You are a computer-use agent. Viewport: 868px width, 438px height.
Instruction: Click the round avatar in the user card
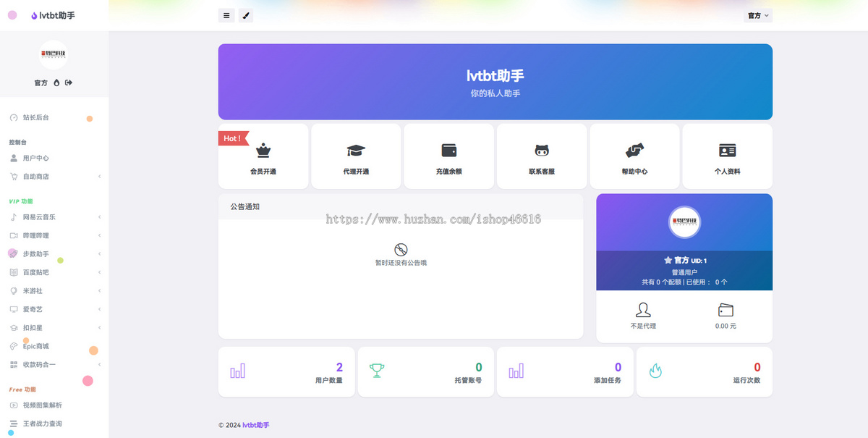[684, 222]
